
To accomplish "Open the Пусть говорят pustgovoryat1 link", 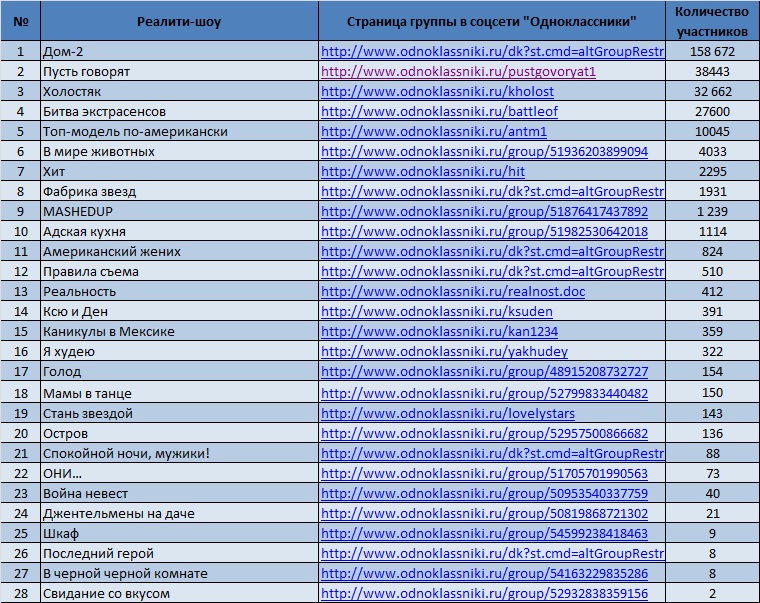I will [458, 72].
